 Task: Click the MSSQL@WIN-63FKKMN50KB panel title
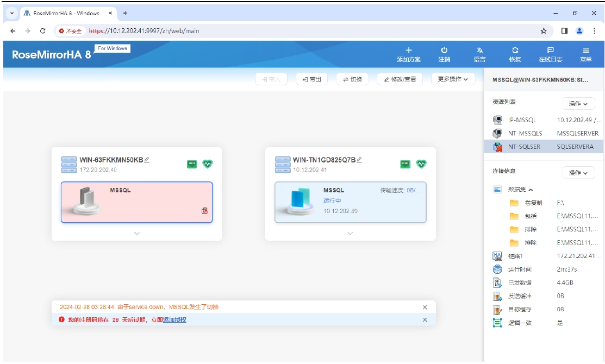tap(540, 80)
